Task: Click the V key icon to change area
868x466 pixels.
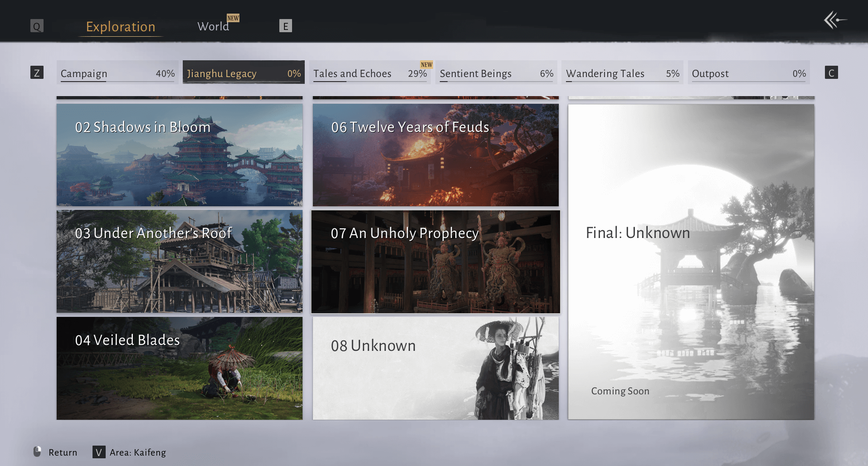Action: coord(98,452)
